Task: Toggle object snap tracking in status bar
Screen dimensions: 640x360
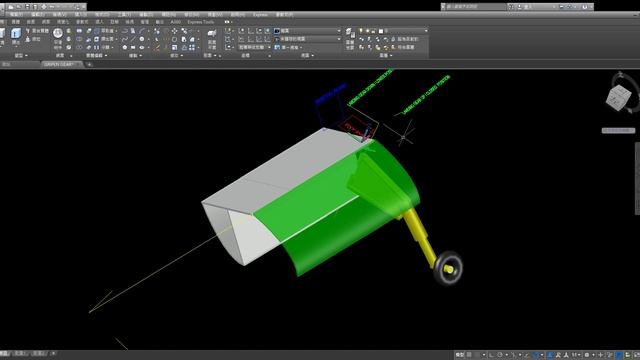Action: 527,355
